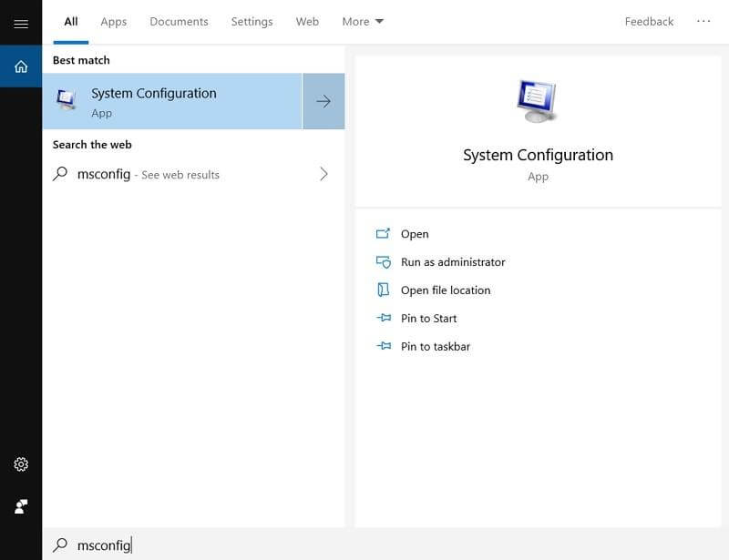Image resolution: width=729 pixels, height=560 pixels.
Task: Open the three-dot options menu
Action: 703,21
